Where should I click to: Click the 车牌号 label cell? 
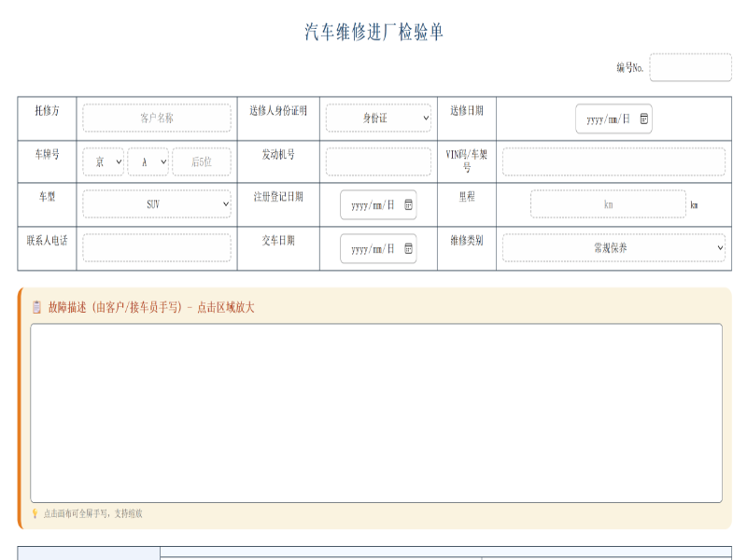(48, 161)
